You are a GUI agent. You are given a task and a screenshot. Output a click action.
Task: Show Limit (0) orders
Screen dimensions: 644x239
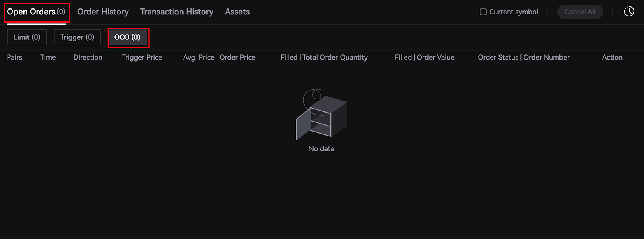[x=27, y=37]
